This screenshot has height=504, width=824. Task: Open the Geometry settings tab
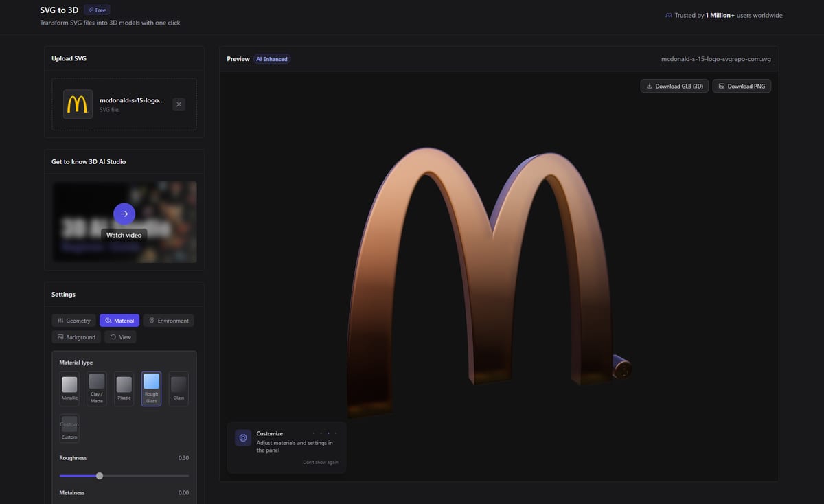point(73,321)
